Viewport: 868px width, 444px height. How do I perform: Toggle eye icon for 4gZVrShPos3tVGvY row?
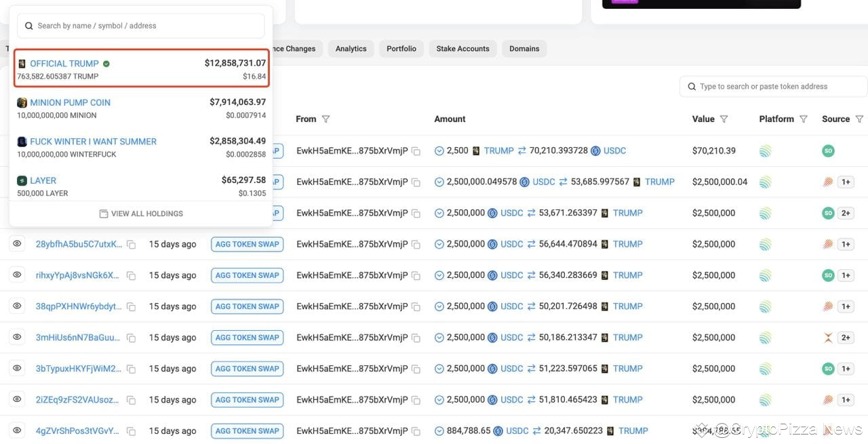tap(17, 430)
